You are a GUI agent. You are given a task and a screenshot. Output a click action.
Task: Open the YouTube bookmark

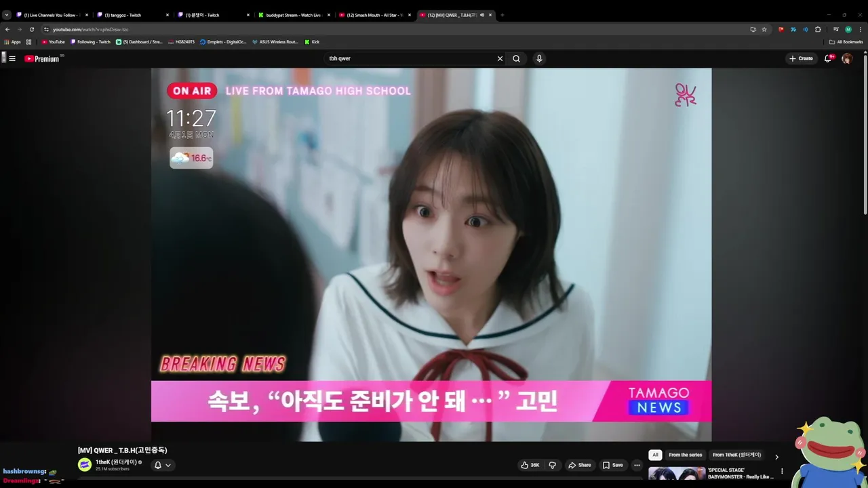[x=54, y=42]
